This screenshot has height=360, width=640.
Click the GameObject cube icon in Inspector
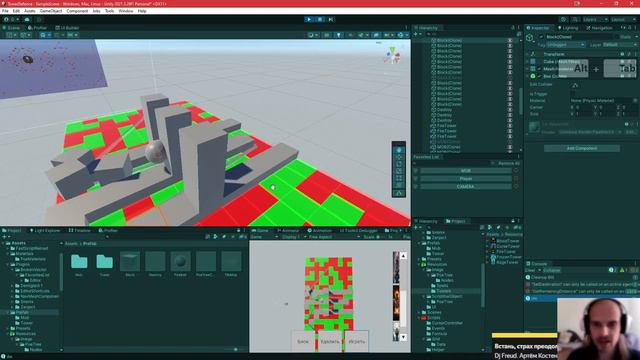coord(530,38)
